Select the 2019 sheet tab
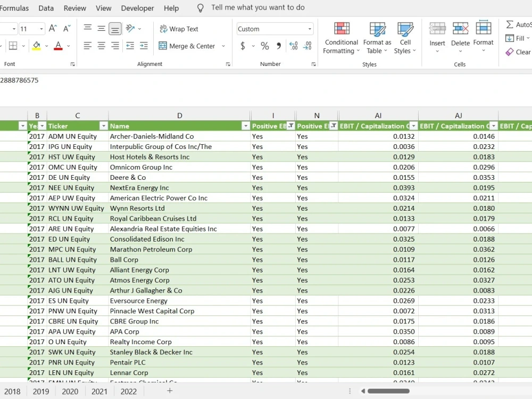Viewport: 532px width, 399px height. pyautogui.click(x=42, y=391)
